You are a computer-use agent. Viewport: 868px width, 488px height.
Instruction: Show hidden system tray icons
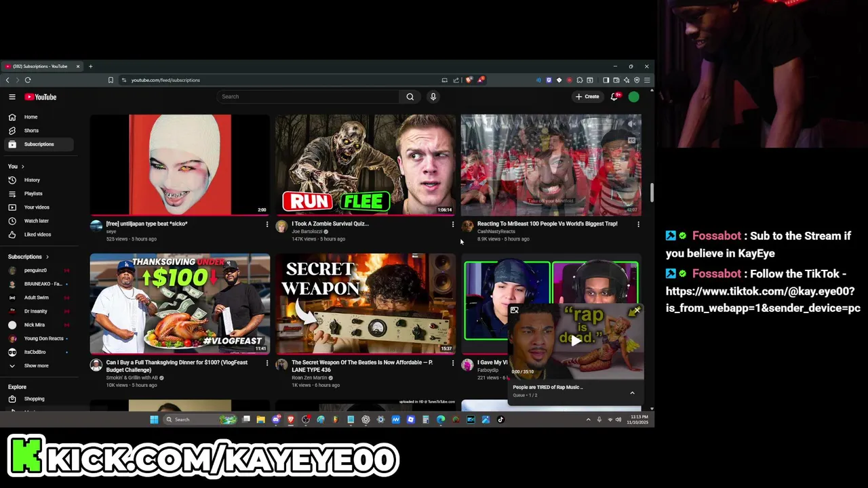pos(588,420)
